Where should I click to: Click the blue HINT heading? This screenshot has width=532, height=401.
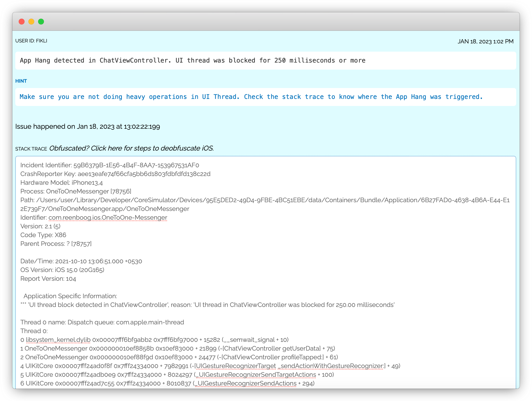click(x=21, y=81)
